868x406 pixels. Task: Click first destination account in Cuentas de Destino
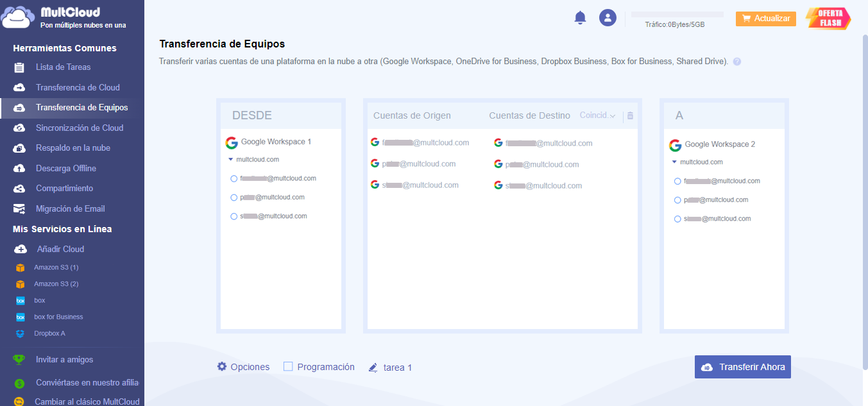543,143
